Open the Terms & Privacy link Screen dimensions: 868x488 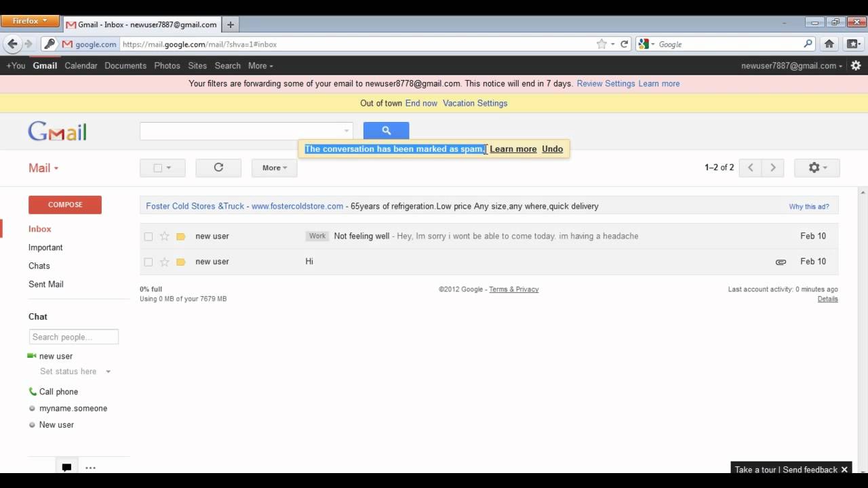513,289
